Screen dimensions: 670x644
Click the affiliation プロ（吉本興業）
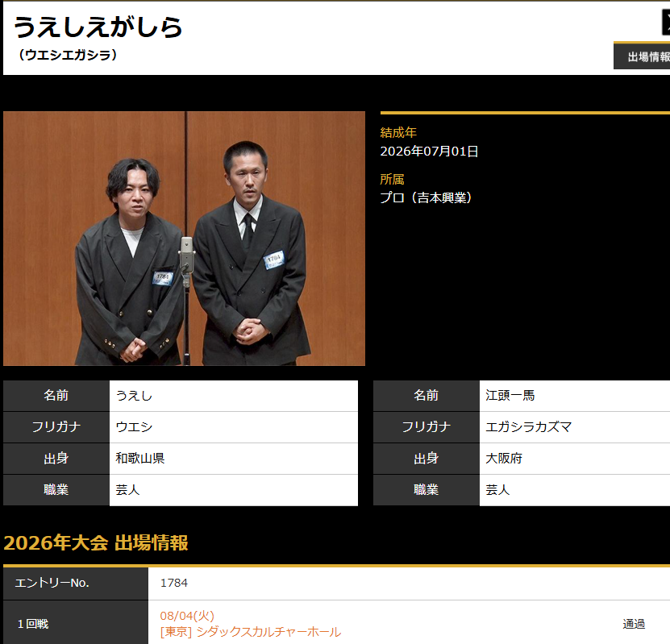coord(426,197)
